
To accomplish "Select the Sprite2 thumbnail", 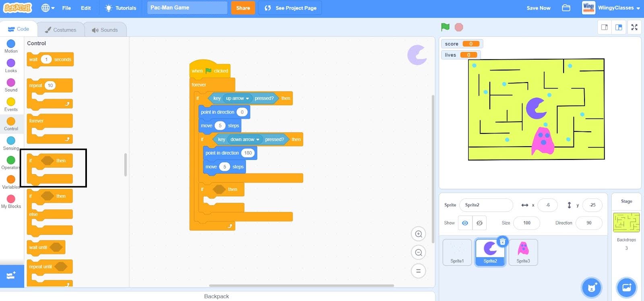I will pos(490,252).
